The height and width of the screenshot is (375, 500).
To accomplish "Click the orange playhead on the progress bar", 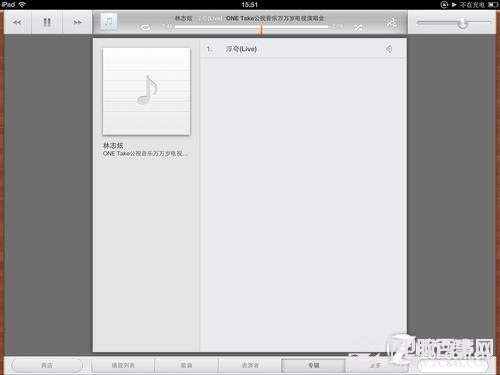I will pyautogui.click(x=261, y=29).
